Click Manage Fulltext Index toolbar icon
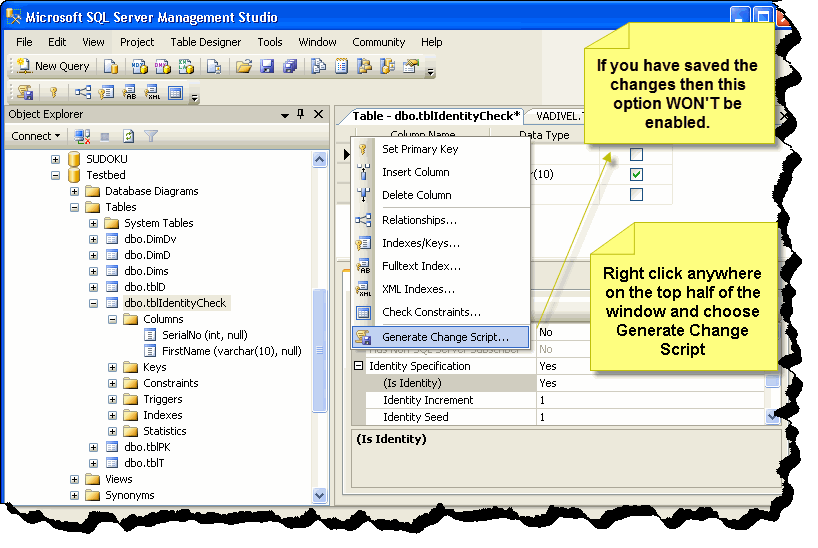This screenshot has height=548, width=818. coord(129,93)
